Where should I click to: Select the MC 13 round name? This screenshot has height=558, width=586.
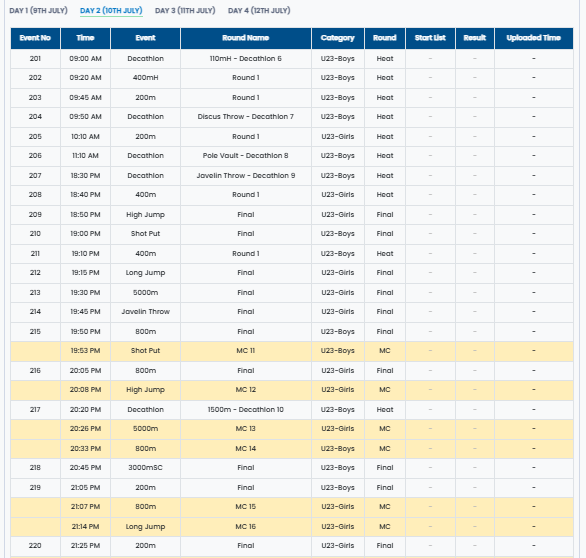(246, 429)
